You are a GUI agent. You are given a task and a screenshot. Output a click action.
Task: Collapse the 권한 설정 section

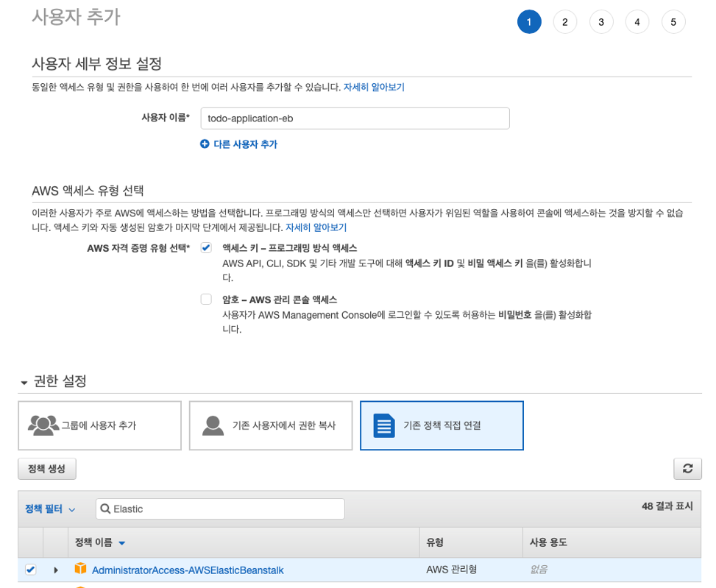coord(24,382)
